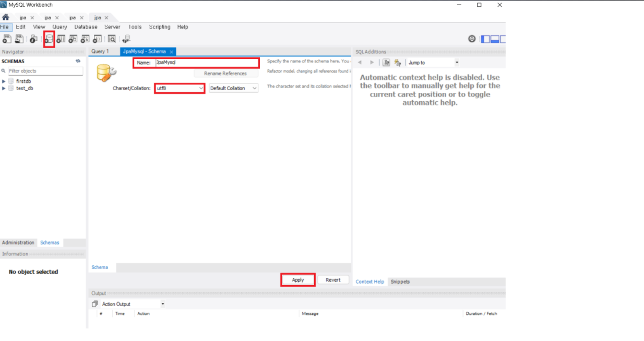Click the create new function toolbar icon
Screen dimensions: 644x341
[x=97, y=39]
